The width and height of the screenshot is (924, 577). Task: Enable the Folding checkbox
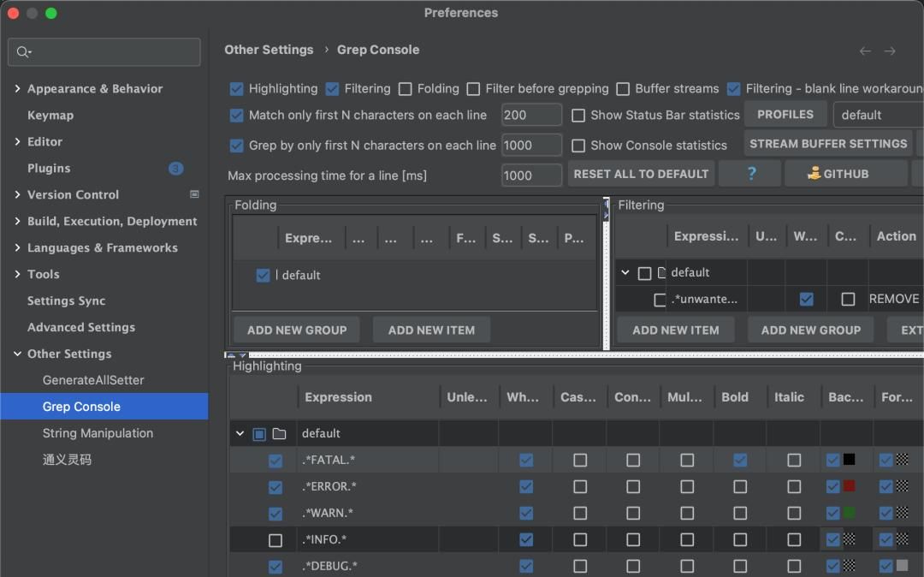click(x=406, y=89)
